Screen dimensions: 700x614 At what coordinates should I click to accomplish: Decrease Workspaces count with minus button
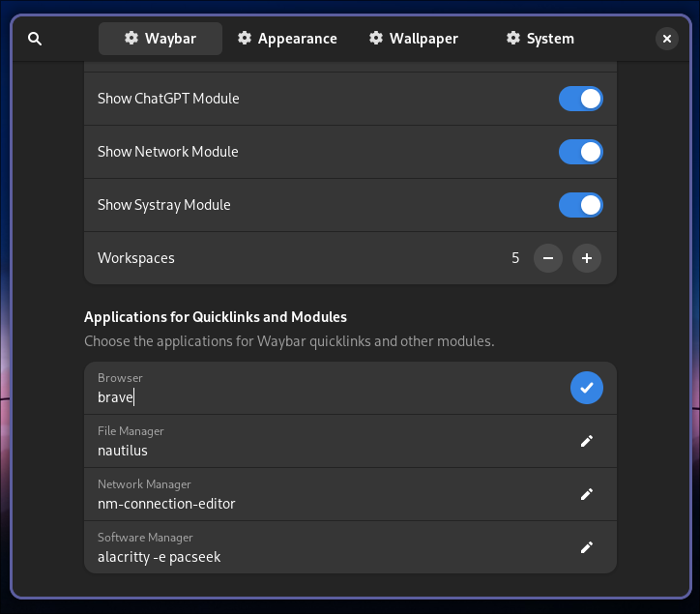coord(548,258)
